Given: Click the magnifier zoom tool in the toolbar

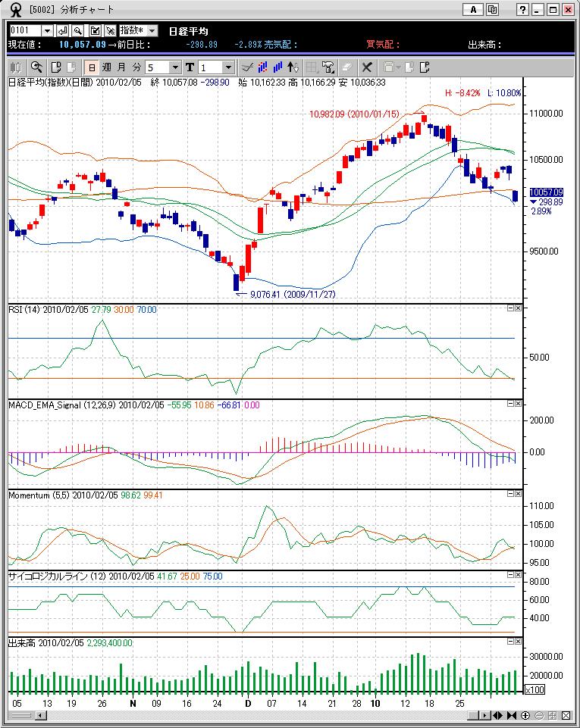Looking at the screenshot, I should coord(36,67).
